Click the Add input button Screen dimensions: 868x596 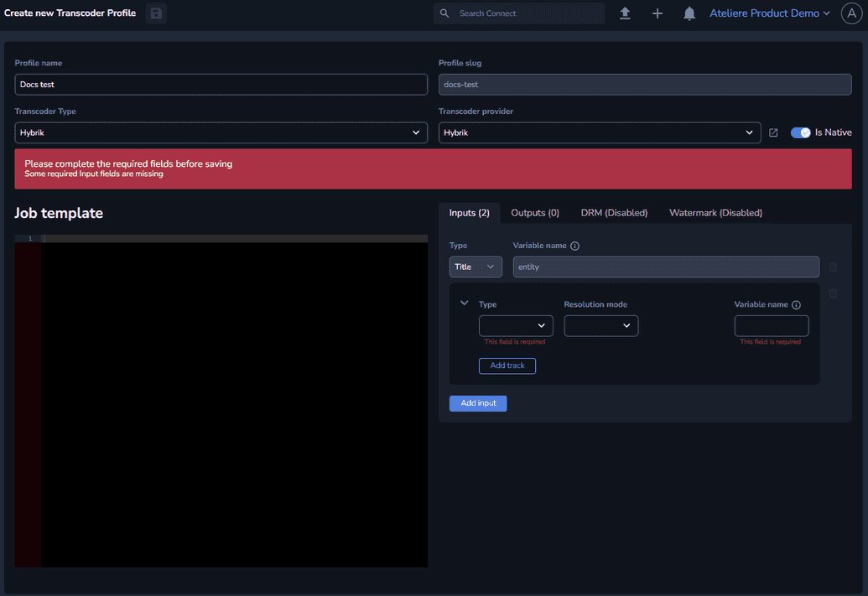pos(478,403)
